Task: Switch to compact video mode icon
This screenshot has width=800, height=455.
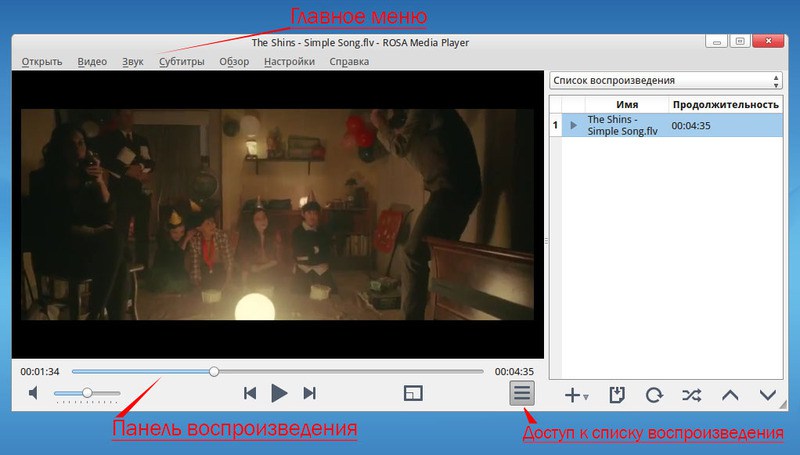Action: 413,393
